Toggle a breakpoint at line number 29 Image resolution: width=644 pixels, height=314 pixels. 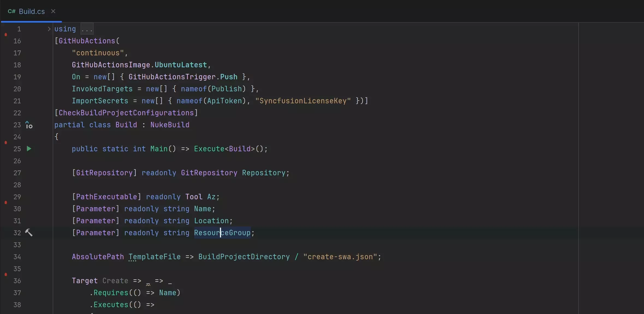pos(17,197)
